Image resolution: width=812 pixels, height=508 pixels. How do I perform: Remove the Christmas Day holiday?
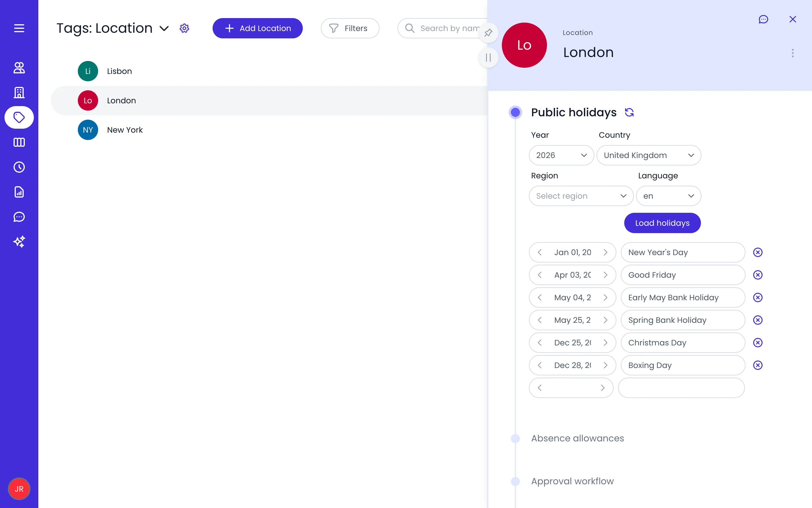tap(758, 343)
